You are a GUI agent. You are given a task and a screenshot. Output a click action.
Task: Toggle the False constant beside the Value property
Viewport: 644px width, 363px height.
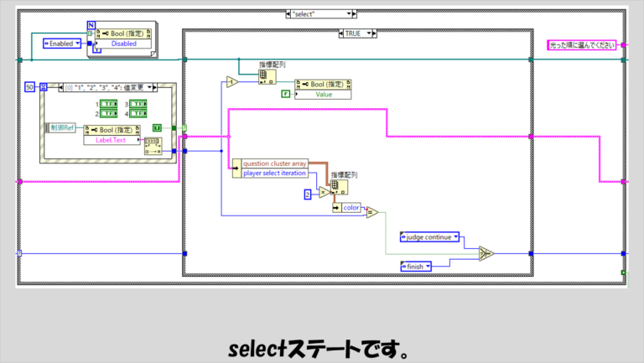tap(285, 94)
